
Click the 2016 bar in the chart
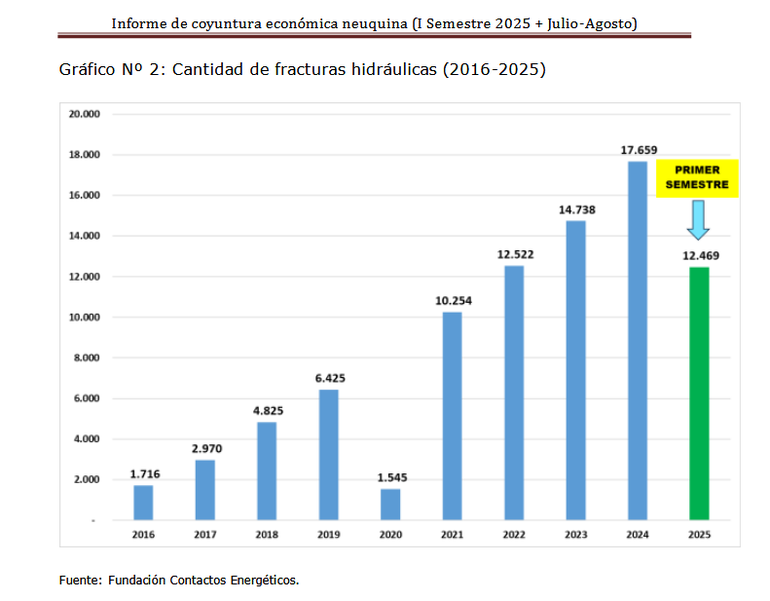(144, 502)
